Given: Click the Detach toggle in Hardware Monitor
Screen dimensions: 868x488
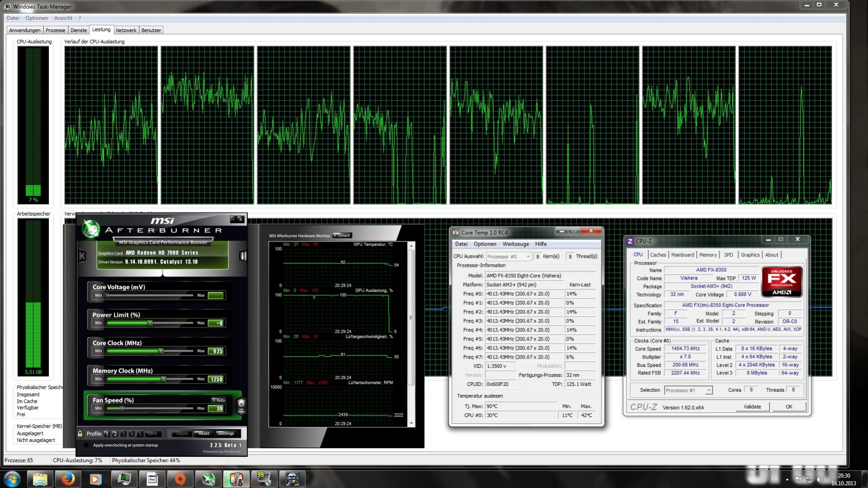Looking at the screenshot, I should pos(342,235).
